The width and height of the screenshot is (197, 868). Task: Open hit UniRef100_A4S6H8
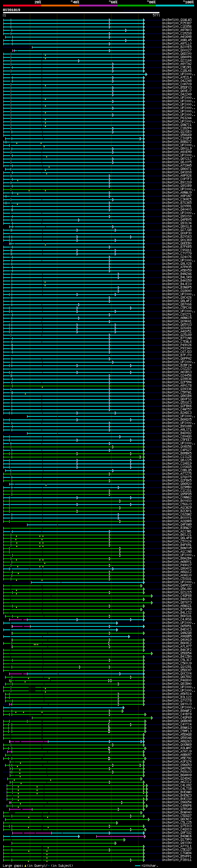coord(177,37)
